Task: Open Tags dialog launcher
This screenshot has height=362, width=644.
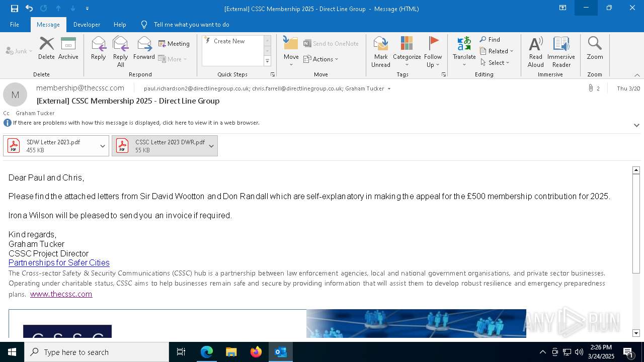Action: click(x=444, y=74)
